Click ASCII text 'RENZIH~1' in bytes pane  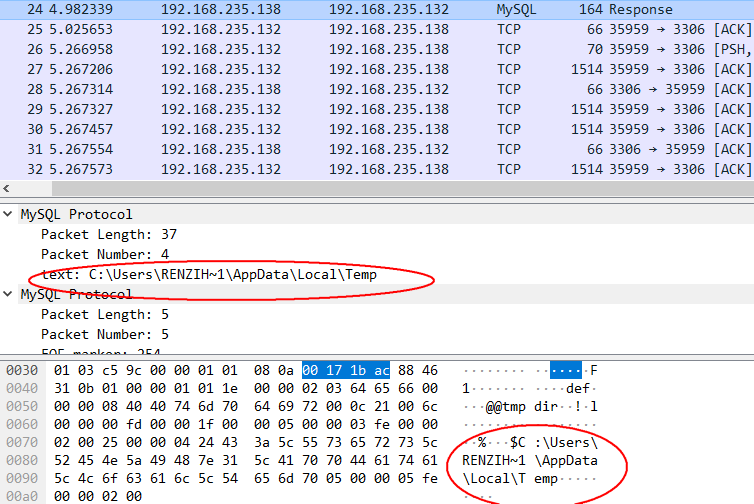[x=495, y=460]
